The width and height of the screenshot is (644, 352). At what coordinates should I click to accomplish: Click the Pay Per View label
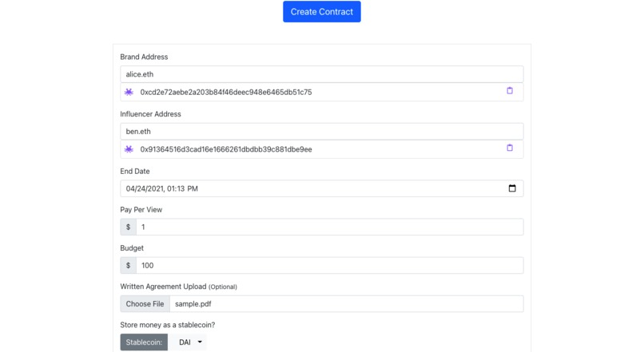[141, 210]
